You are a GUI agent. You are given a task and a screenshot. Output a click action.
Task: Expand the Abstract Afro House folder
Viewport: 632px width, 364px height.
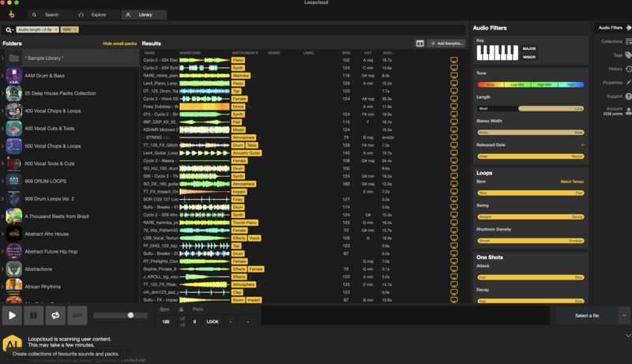click(3, 234)
